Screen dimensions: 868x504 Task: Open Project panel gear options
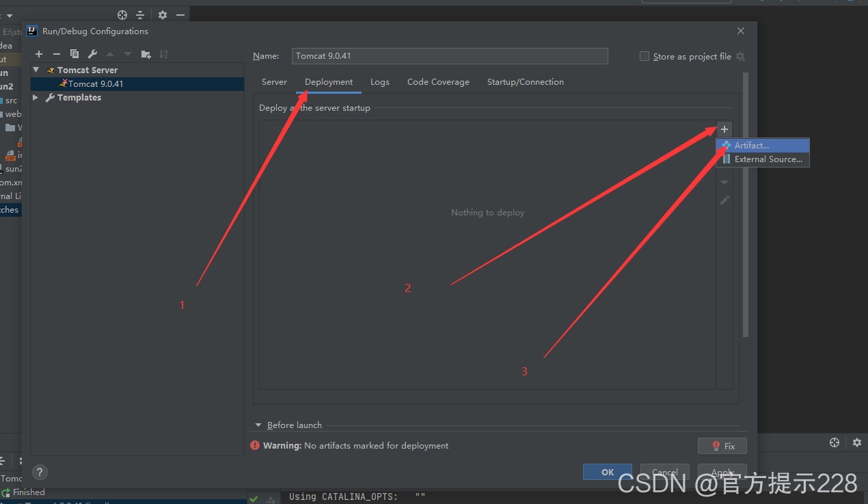point(163,15)
